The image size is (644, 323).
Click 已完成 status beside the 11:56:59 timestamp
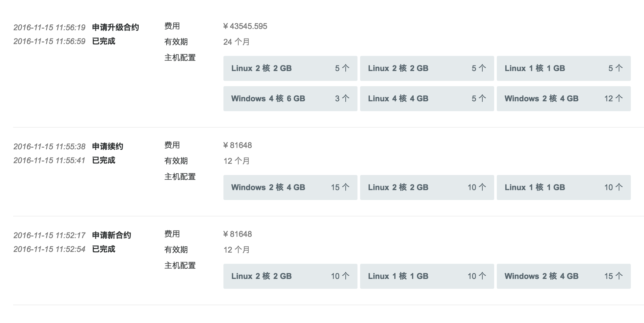103,41
